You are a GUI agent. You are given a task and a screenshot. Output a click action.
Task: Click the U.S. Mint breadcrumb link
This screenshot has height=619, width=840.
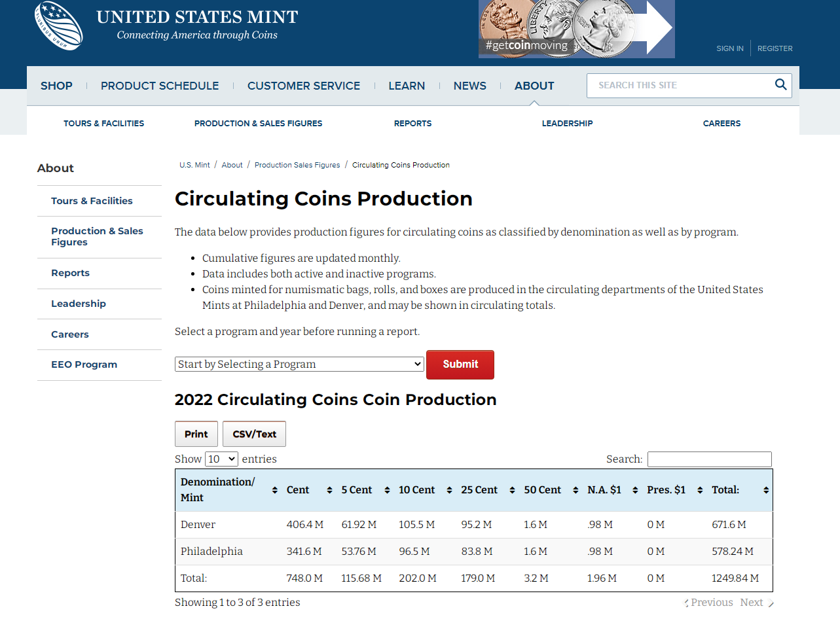pos(194,165)
